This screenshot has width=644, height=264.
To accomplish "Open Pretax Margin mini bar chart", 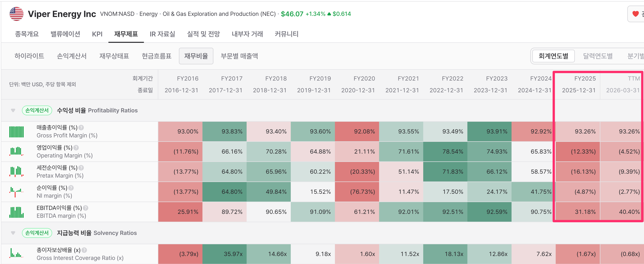I will pyautogui.click(x=17, y=172).
